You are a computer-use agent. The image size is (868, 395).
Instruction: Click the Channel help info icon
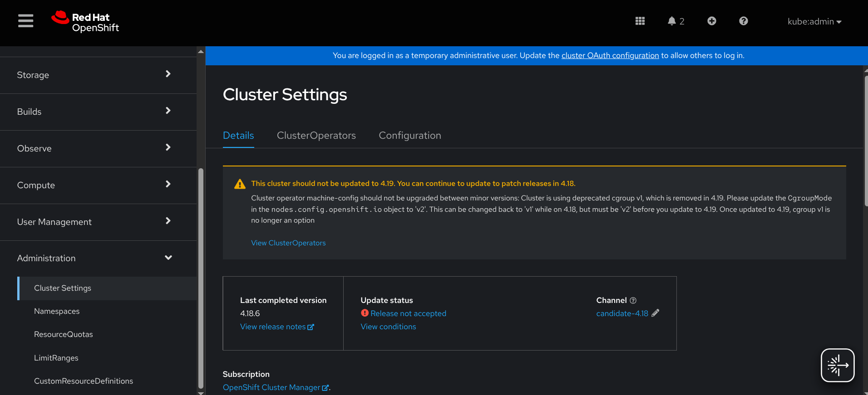633,300
